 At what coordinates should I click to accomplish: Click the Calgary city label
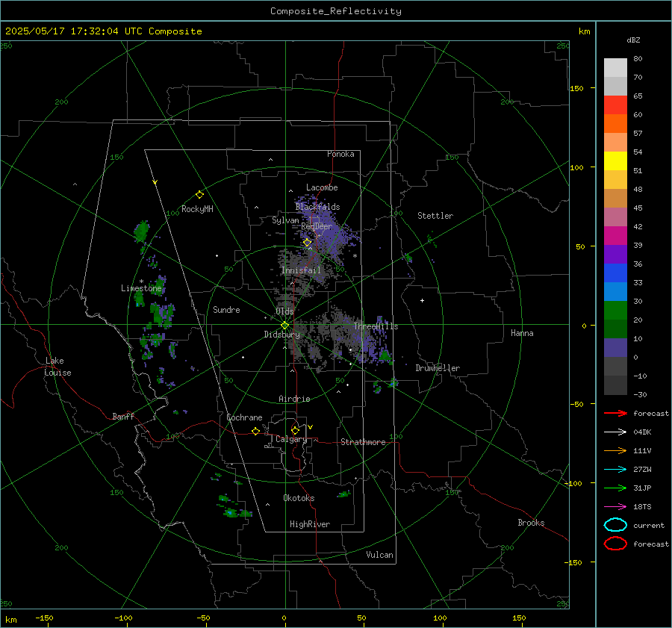click(x=291, y=439)
